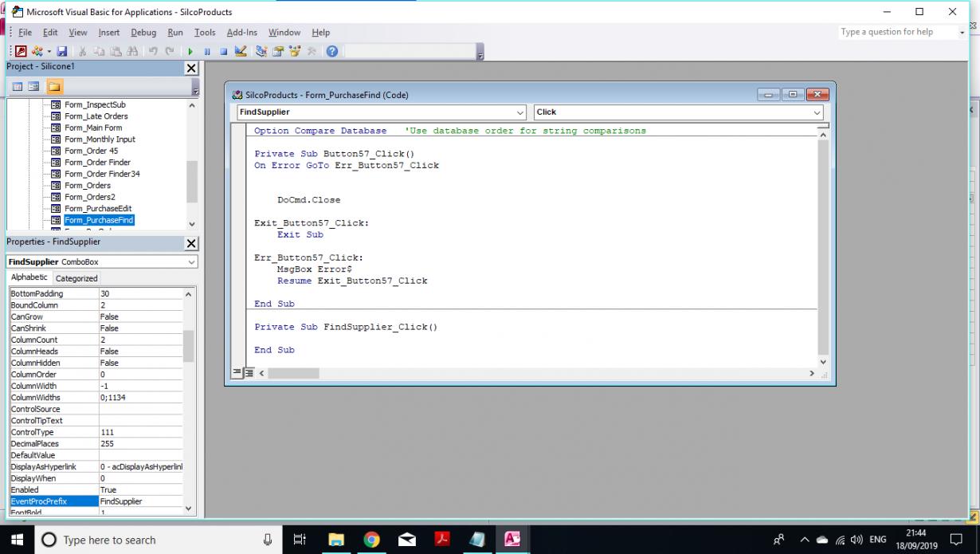Click View Object icon in Project panel
980x554 pixels.
(x=33, y=86)
